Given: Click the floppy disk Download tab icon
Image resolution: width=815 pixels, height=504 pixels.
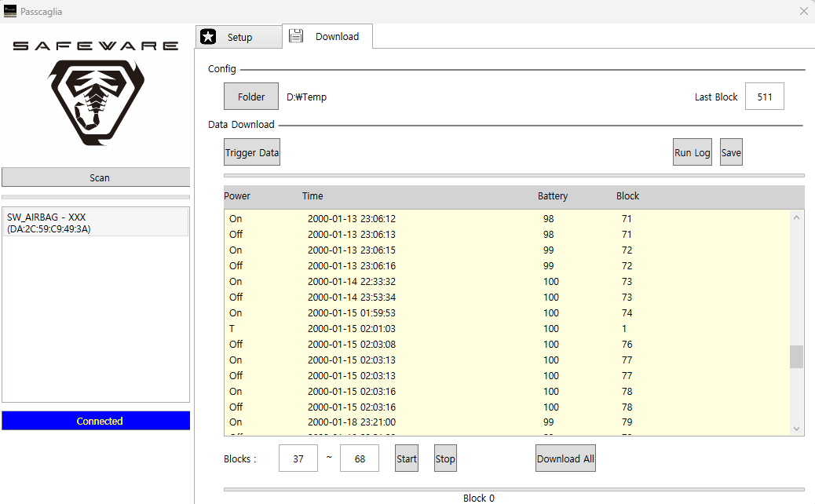Looking at the screenshot, I should [x=296, y=36].
